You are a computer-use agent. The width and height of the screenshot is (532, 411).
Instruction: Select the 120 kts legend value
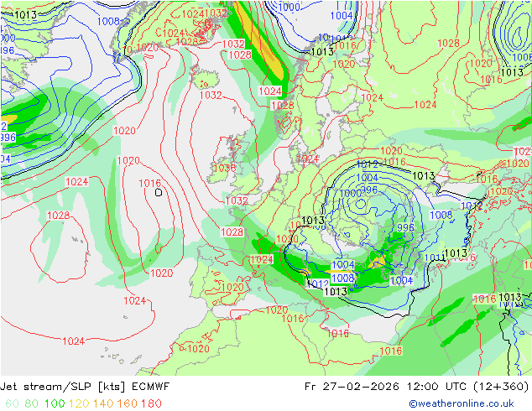79,403
